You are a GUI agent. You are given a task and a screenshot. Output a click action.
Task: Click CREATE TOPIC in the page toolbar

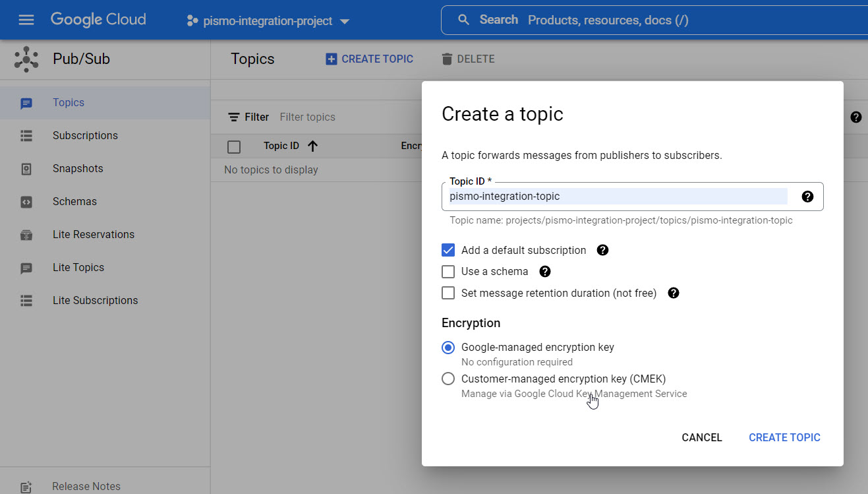369,59
